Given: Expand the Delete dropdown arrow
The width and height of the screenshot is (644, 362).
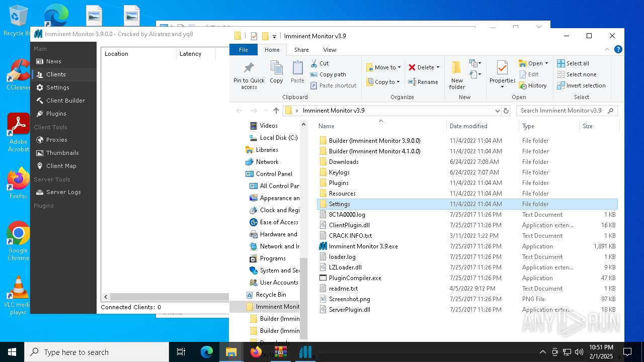Looking at the screenshot, I should point(438,67).
